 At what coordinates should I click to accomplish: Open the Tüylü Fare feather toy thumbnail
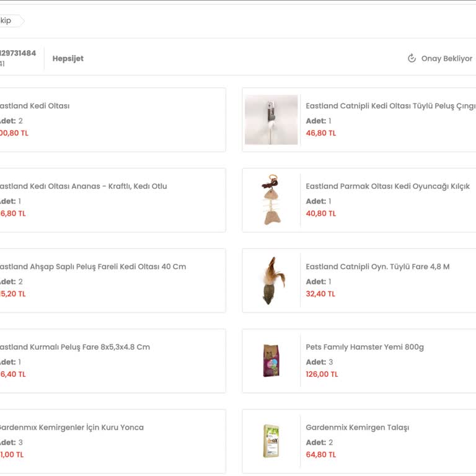pyautogui.click(x=271, y=280)
